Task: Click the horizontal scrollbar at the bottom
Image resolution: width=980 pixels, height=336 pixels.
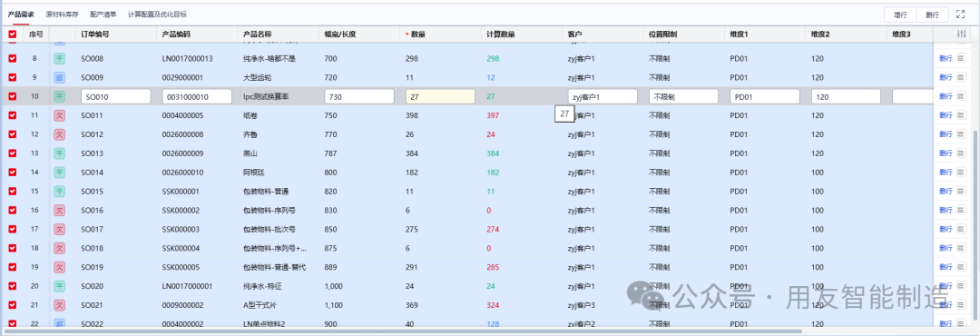Action: [403, 331]
